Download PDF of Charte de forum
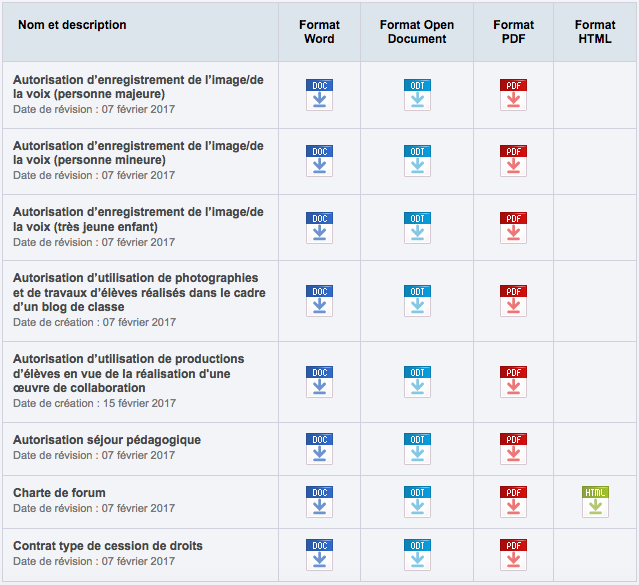This screenshot has width=639, height=585. point(513,501)
